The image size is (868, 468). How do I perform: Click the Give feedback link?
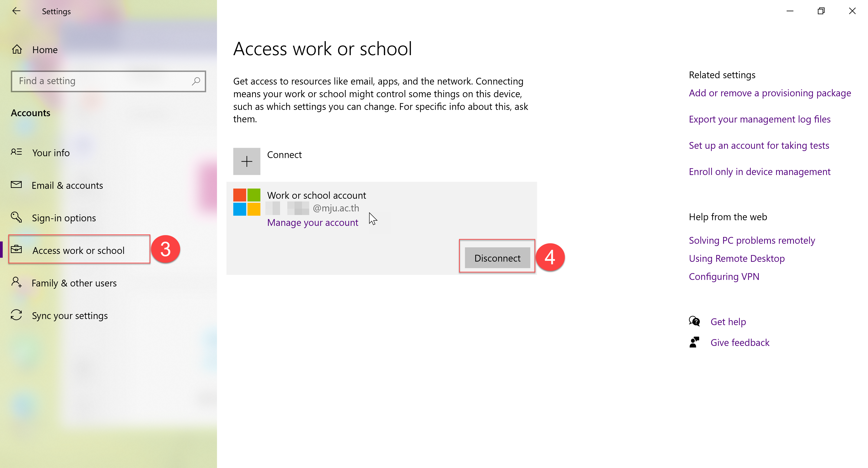click(x=740, y=343)
